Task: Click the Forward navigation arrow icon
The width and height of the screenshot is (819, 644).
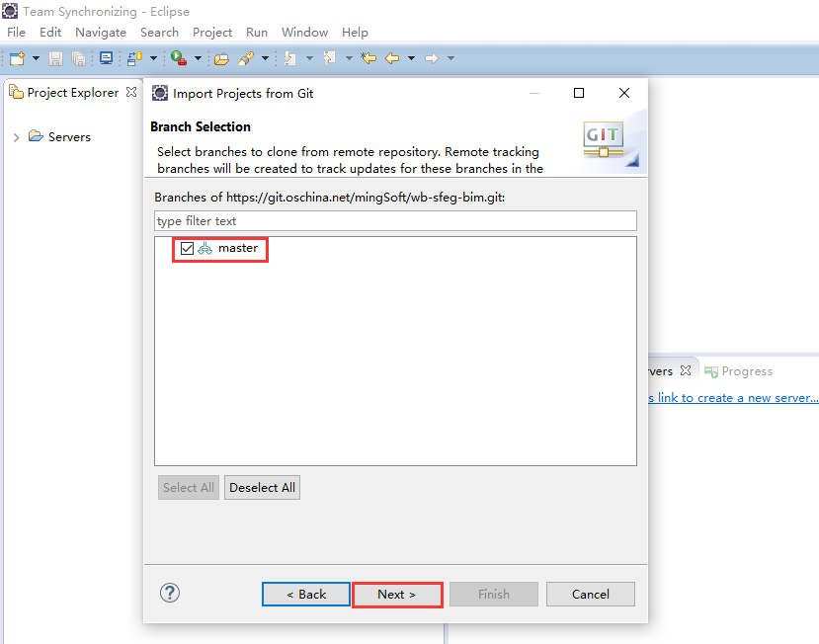Action: coord(432,58)
